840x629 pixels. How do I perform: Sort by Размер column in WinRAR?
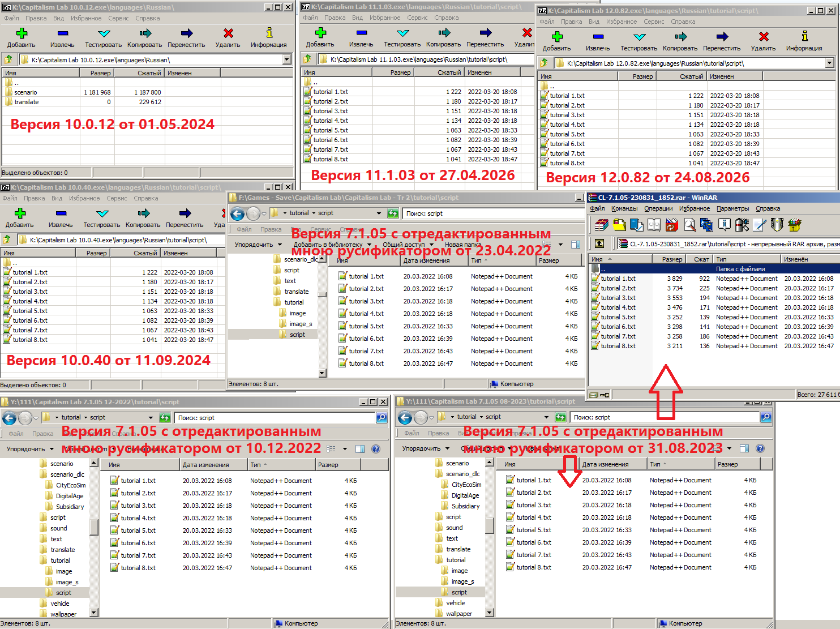click(669, 259)
